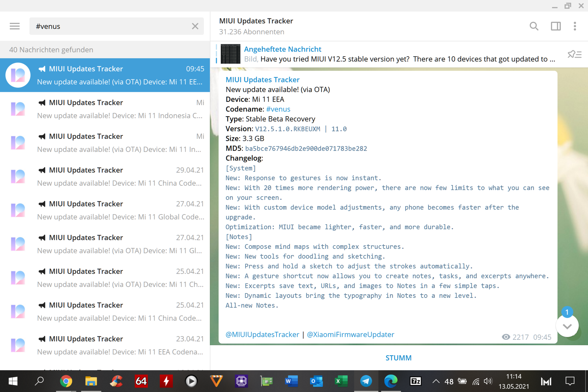
Task: Open Microsoft Outlook from the taskbar
Action: pos(316,381)
